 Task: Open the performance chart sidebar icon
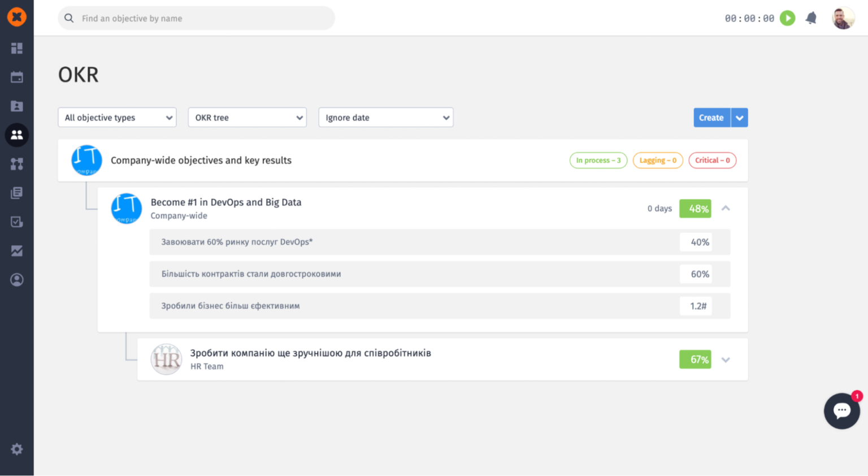(16, 250)
